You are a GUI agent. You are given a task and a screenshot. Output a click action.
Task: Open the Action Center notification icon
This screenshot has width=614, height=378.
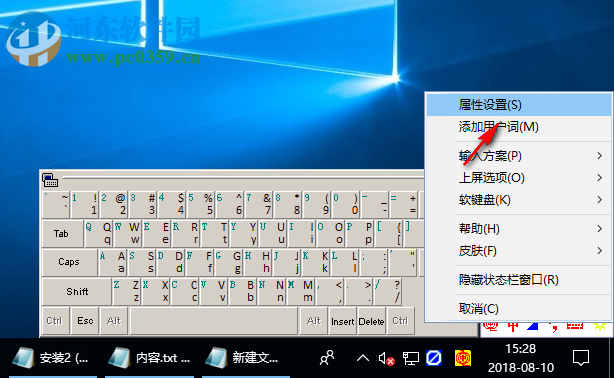point(580,358)
